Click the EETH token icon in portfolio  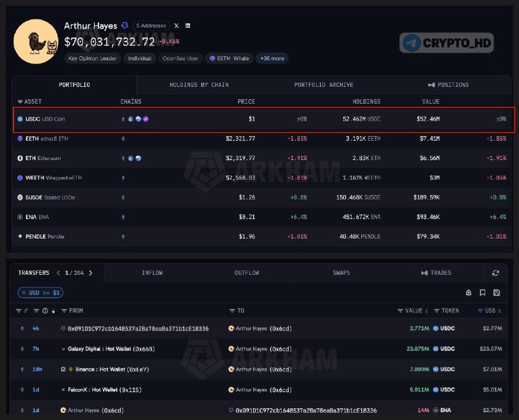click(20, 139)
